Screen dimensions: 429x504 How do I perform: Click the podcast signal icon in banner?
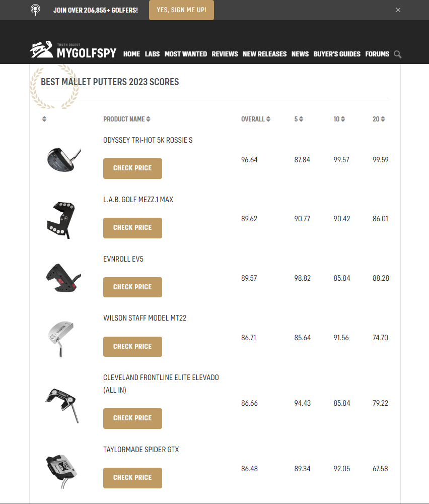point(35,10)
